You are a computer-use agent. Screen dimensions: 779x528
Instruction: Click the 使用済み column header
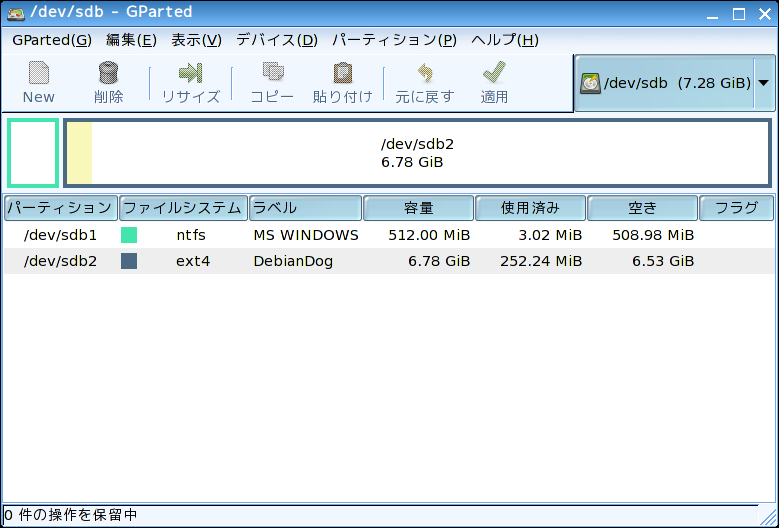(530, 208)
